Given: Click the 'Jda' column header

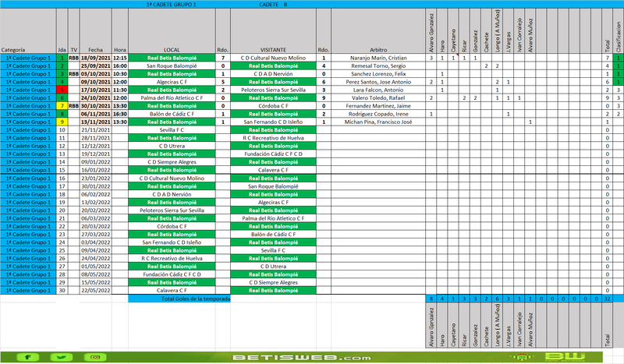Looking at the screenshot, I should [62, 31].
